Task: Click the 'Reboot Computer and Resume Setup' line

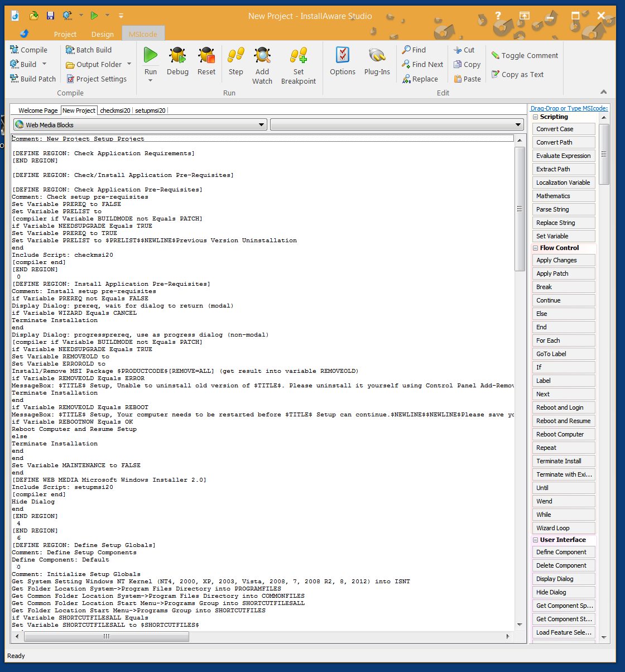Action: coord(74,429)
